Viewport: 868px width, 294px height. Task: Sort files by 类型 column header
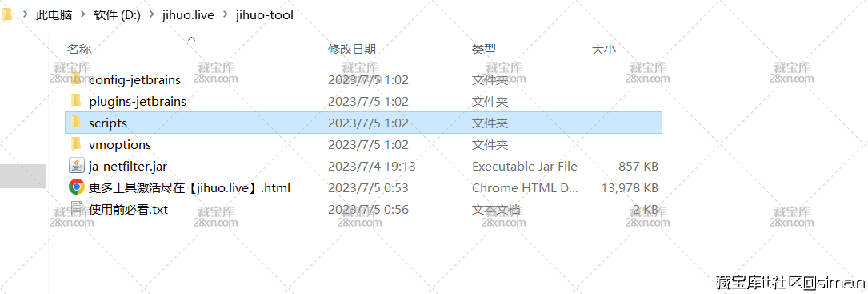pos(484,49)
